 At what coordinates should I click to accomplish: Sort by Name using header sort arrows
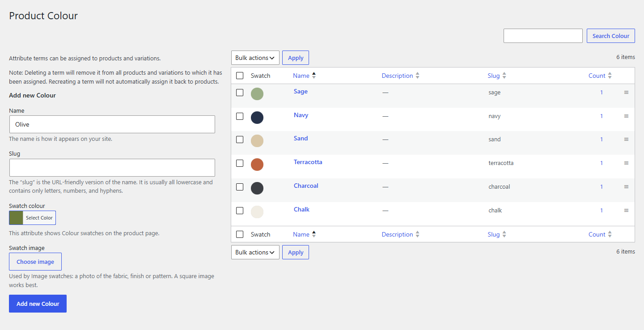pyautogui.click(x=314, y=76)
